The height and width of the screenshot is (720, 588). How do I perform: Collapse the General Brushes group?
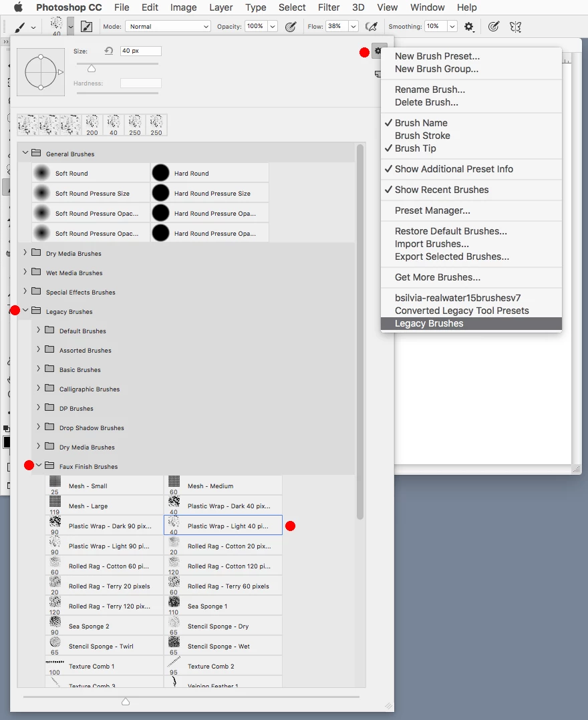click(x=25, y=153)
